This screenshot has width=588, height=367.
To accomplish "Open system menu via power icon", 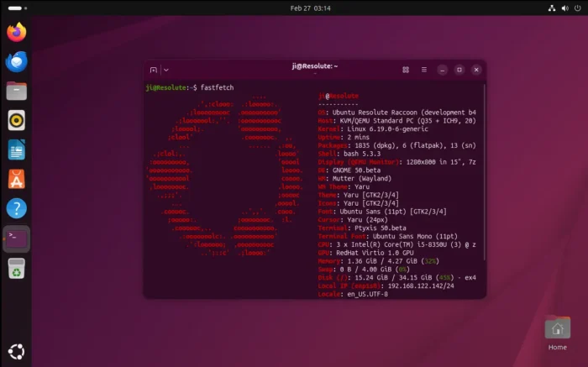I will [576, 8].
